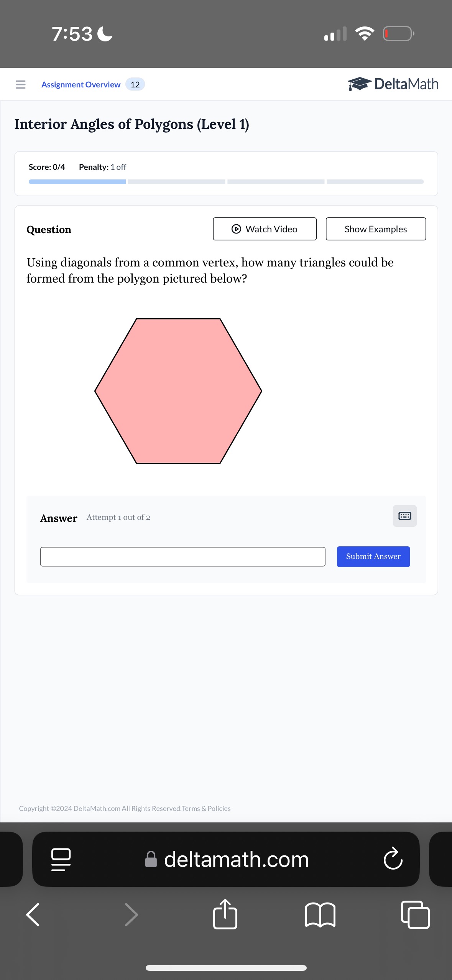The image size is (452, 980).
Task: Submit Answer button click
Action: pyautogui.click(x=373, y=556)
